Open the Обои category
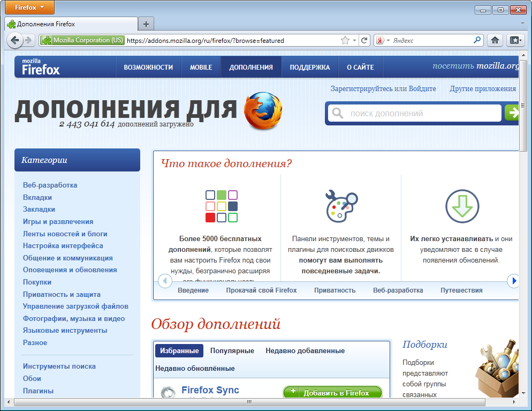The height and width of the screenshot is (411, 532). 32,378
